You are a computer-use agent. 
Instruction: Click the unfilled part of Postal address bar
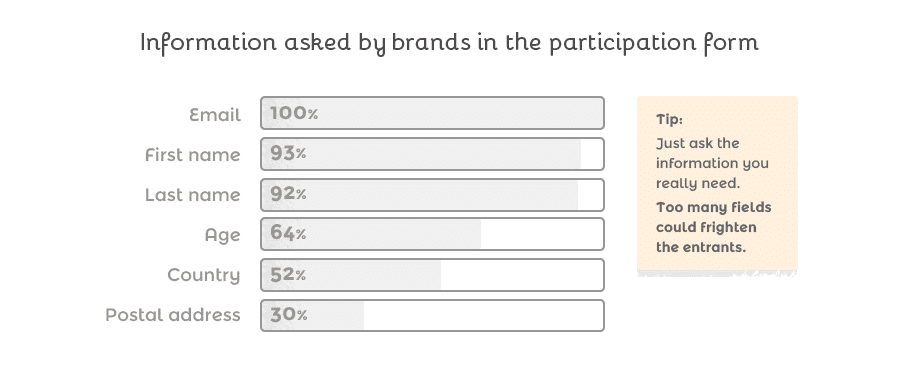click(483, 315)
